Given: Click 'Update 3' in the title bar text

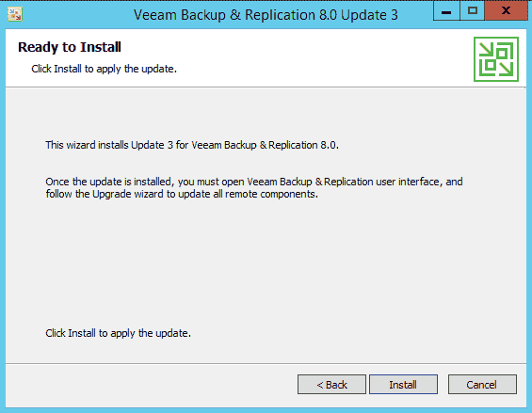Looking at the screenshot, I should pyautogui.click(x=369, y=15).
